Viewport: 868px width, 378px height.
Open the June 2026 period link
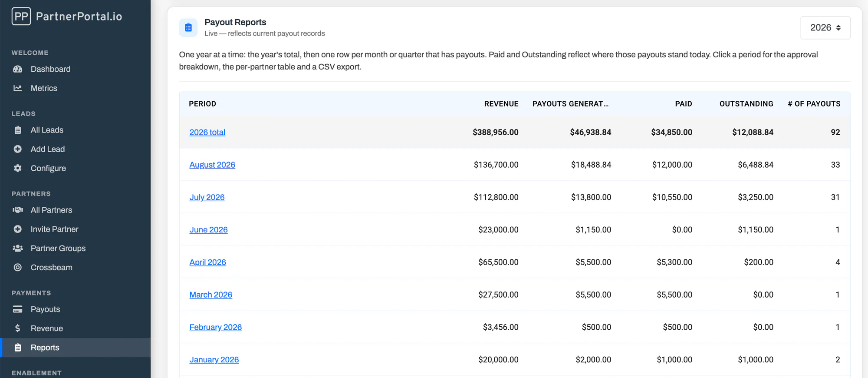(x=208, y=230)
